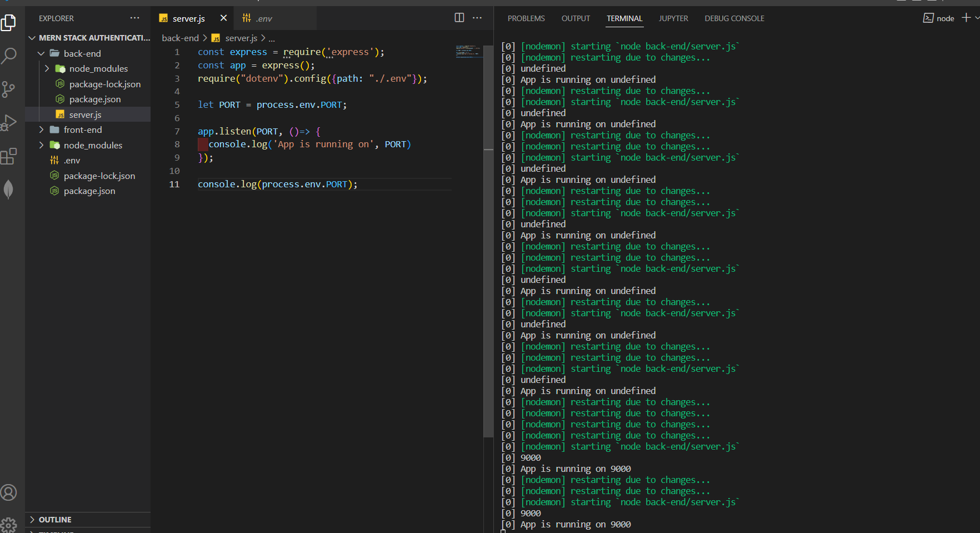Expand the OUTLINE section
The height and width of the screenshot is (533, 980).
(89, 520)
